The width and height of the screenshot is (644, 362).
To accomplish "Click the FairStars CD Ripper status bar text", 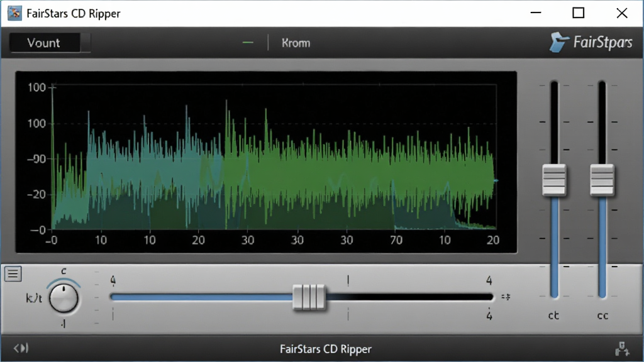I will (x=326, y=349).
